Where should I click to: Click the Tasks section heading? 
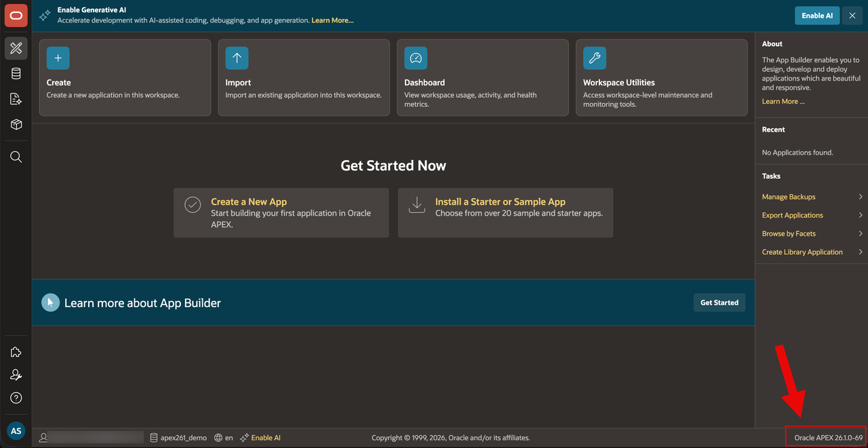click(x=772, y=176)
